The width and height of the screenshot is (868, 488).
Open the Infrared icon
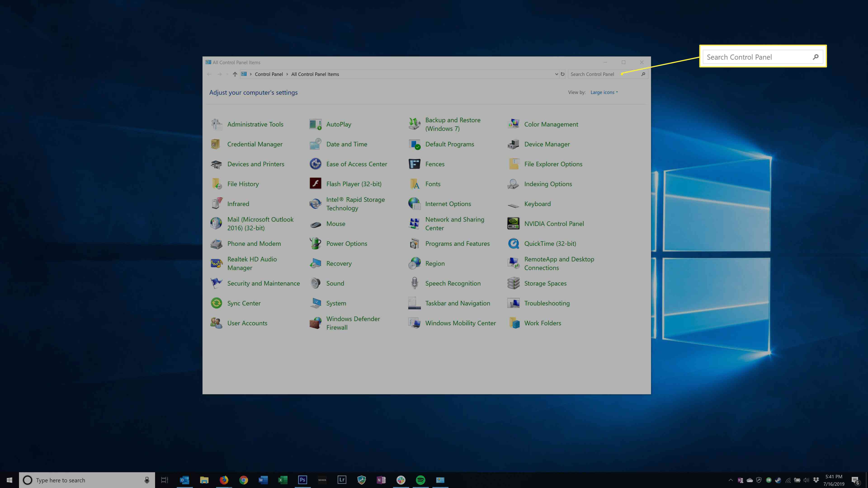click(x=216, y=204)
